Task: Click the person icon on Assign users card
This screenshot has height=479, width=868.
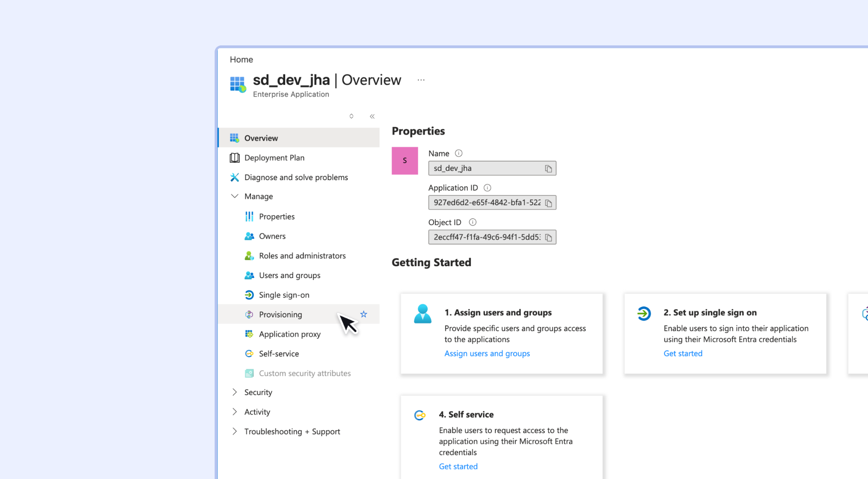Action: pos(423,314)
